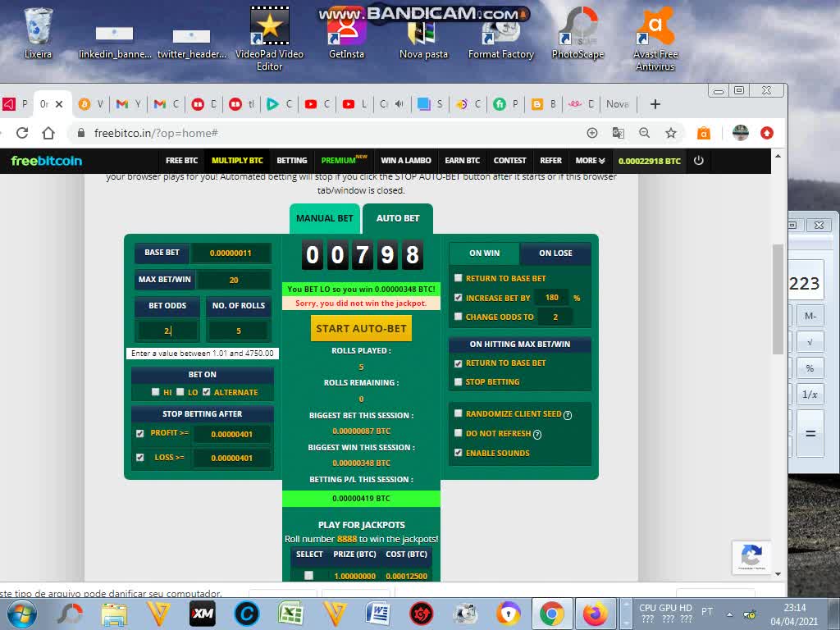This screenshot has width=840, height=630.
Task: Toggle the Alternate bet checkbox
Action: tap(206, 392)
